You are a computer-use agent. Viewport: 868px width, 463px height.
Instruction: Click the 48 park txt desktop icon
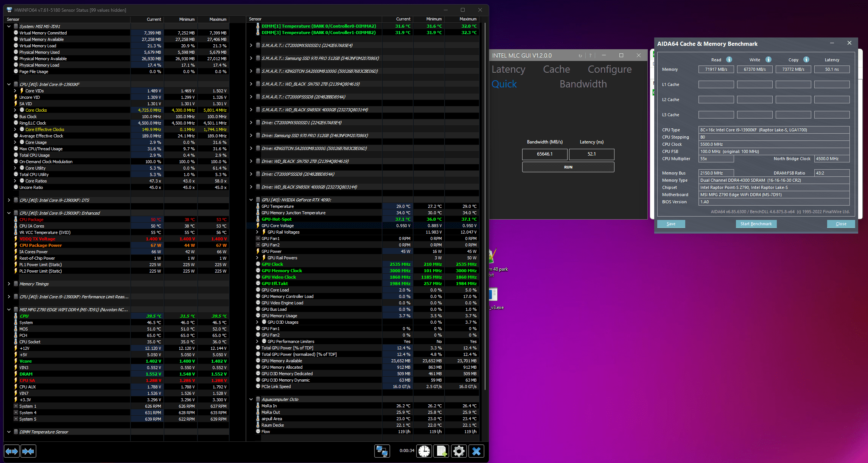(492, 256)
